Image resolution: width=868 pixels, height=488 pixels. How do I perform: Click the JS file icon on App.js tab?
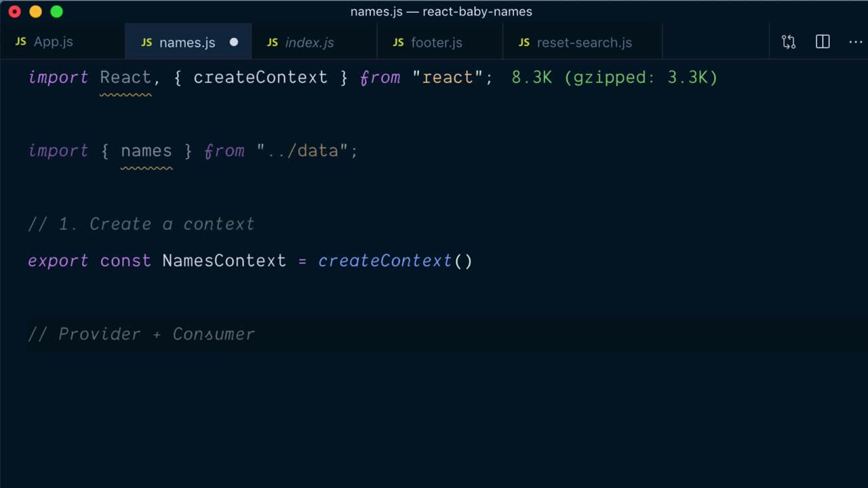pos(21,42)
